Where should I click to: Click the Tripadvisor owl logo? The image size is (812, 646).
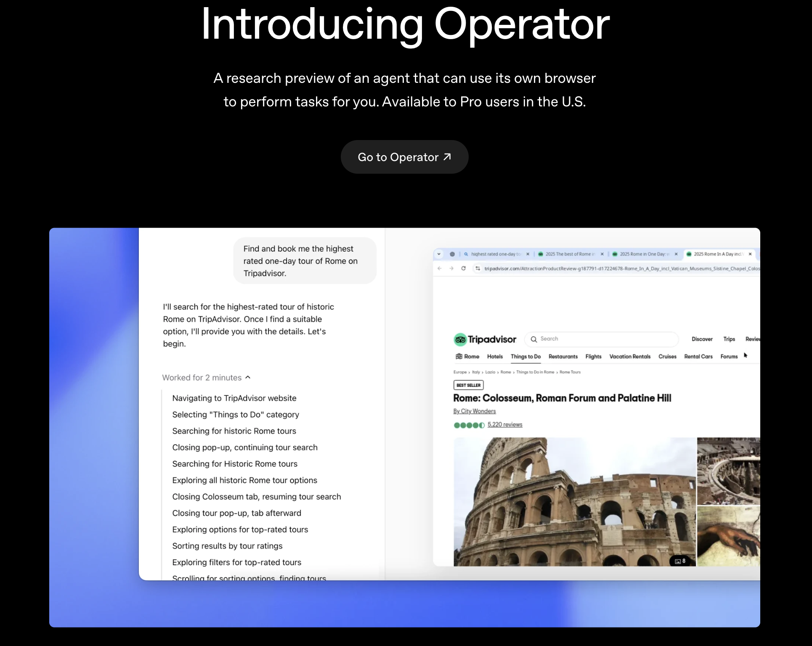pos(460,339)
